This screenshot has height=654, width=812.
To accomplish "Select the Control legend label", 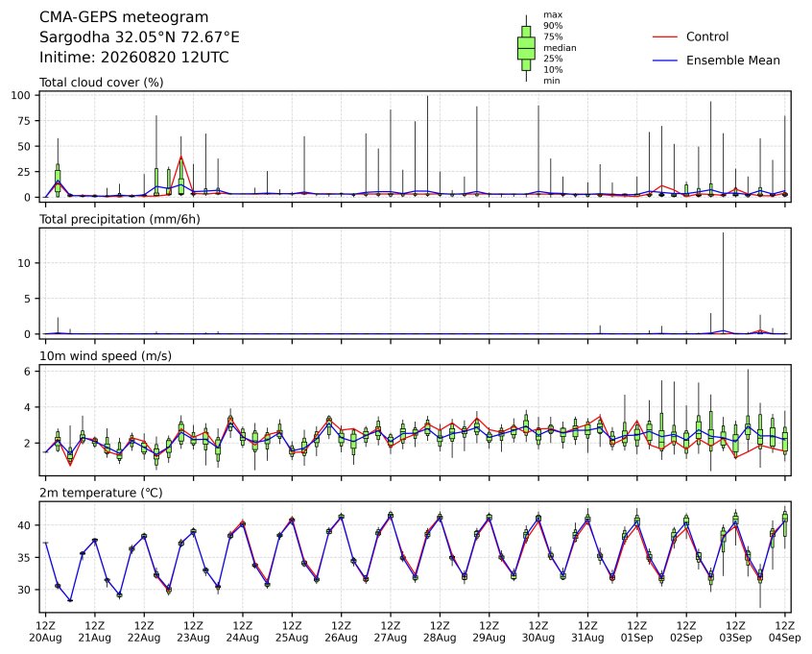I will [x=706, y=36].
